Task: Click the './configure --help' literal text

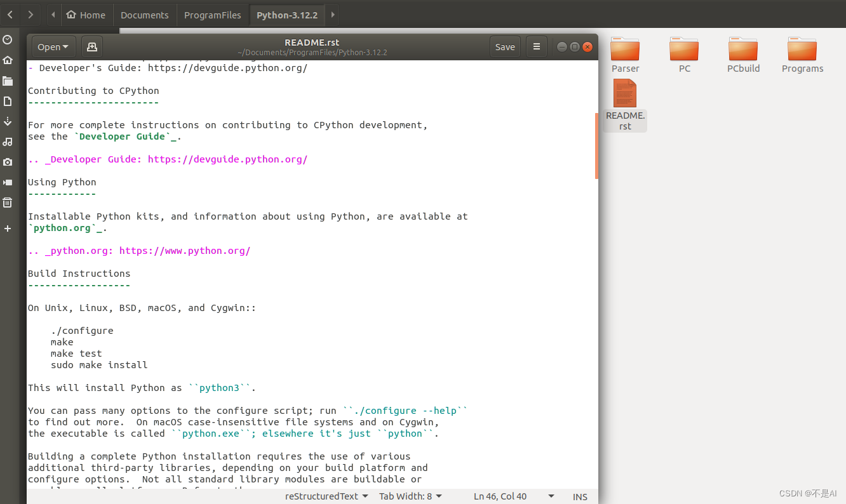Action: point(405,411)
